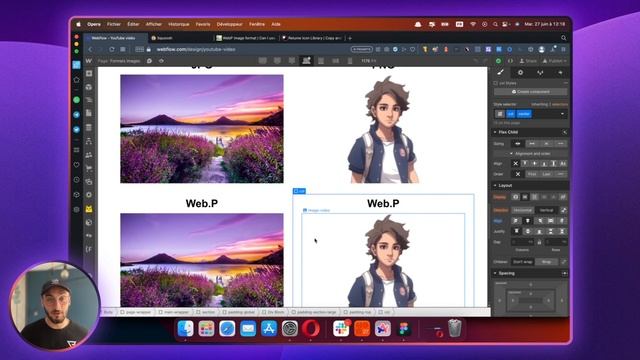Open Figma from the Dock
The height and width of the screenshot is (360, 640).
(x=404, y=329)
